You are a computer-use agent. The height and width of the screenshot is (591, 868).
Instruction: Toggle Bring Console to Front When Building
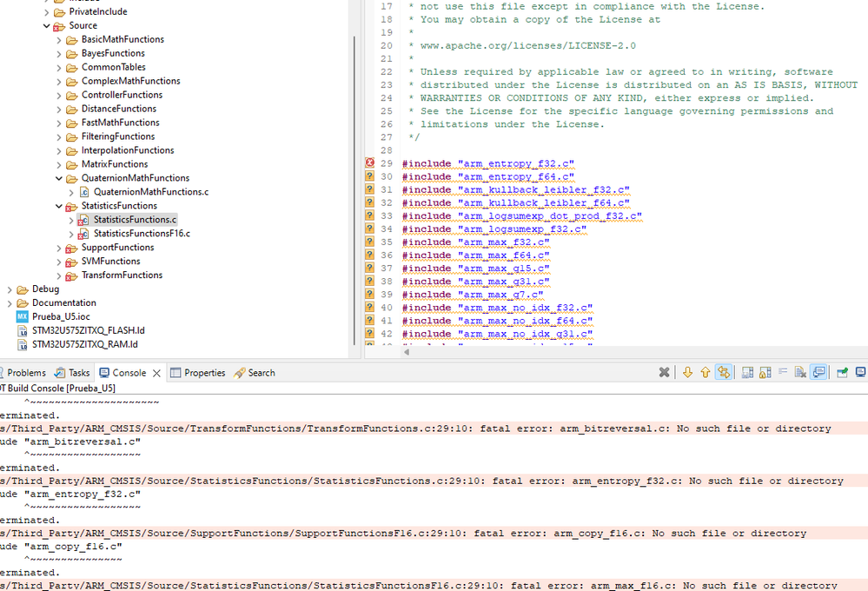click(818, 372)
